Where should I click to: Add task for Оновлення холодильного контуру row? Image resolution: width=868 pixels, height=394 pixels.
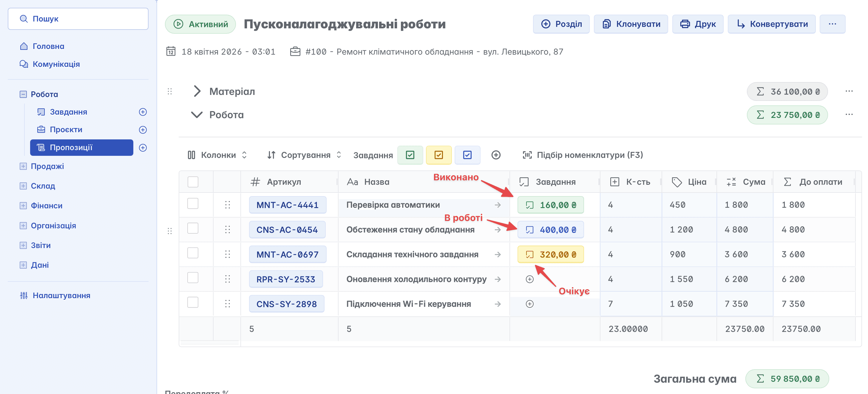point(529,279)
